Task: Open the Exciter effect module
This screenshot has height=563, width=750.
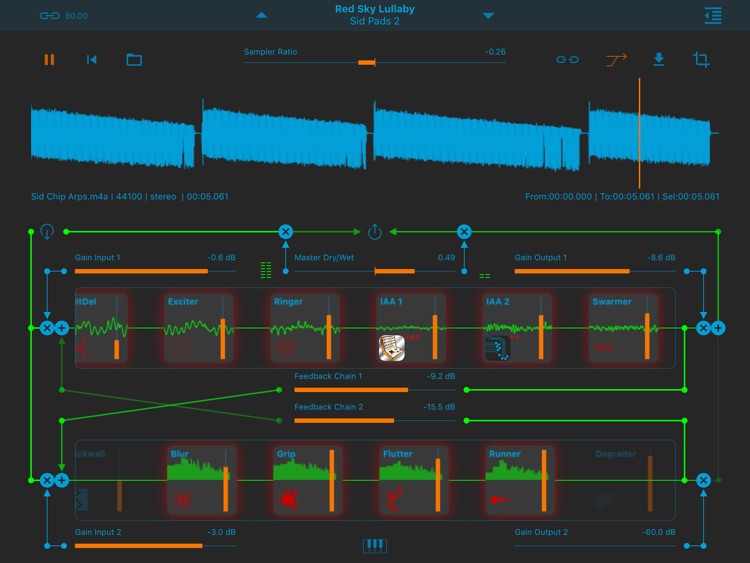Action: pyautogui.click(x=199, y=328)
